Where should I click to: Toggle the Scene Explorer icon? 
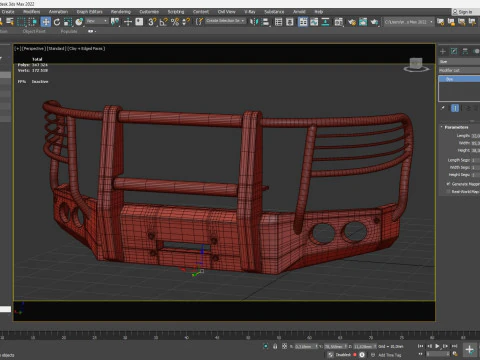tap(278, 22)
